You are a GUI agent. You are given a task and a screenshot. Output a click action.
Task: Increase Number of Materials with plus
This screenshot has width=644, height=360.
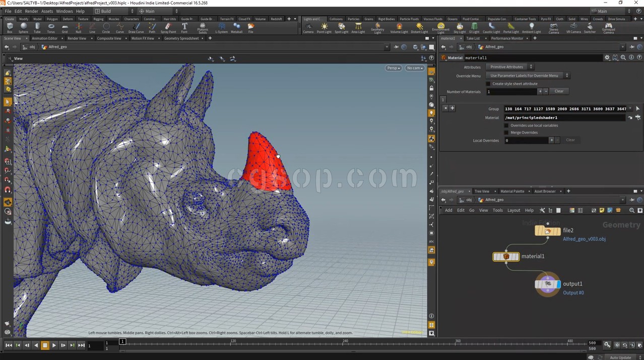540,91
